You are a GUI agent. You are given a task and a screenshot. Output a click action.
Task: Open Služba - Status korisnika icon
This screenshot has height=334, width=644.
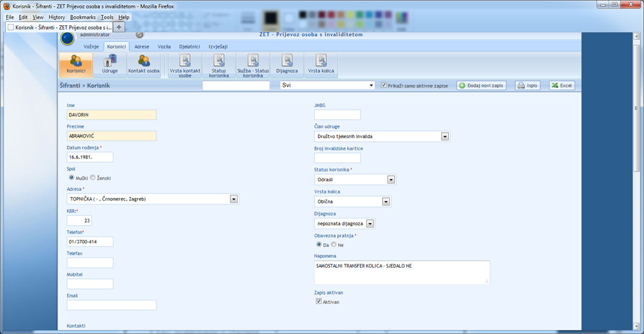pos(253,65)
